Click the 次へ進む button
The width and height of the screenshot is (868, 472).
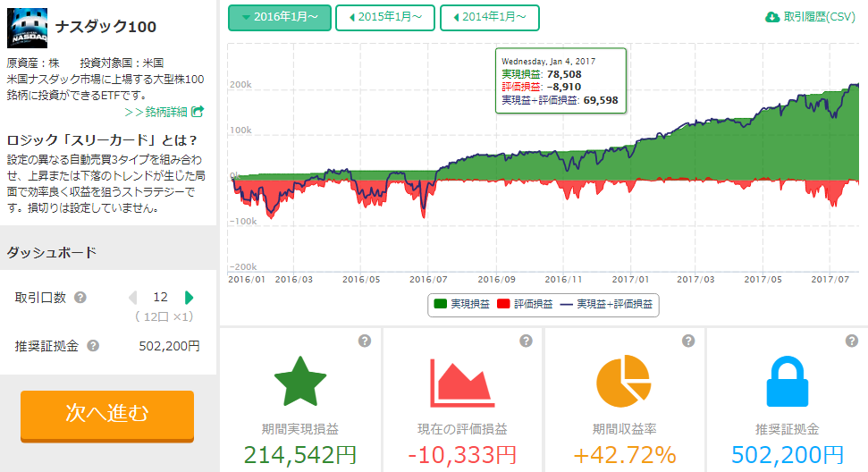(107, 416)
